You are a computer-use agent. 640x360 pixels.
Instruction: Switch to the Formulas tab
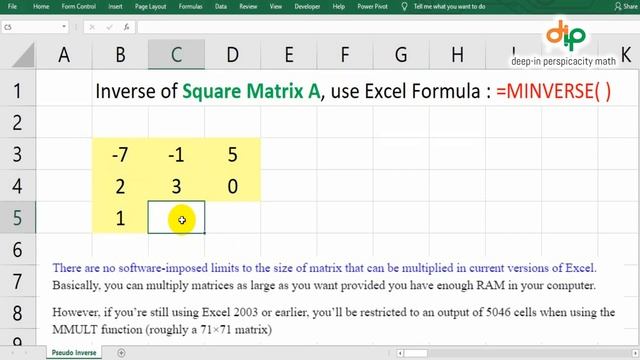coord(190,7)
